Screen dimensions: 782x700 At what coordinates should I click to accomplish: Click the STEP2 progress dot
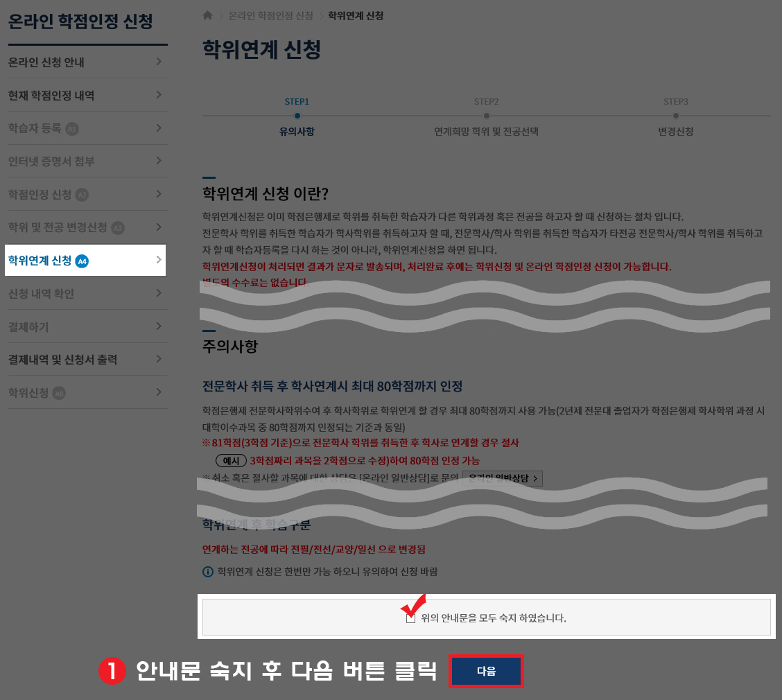point(486,116)
